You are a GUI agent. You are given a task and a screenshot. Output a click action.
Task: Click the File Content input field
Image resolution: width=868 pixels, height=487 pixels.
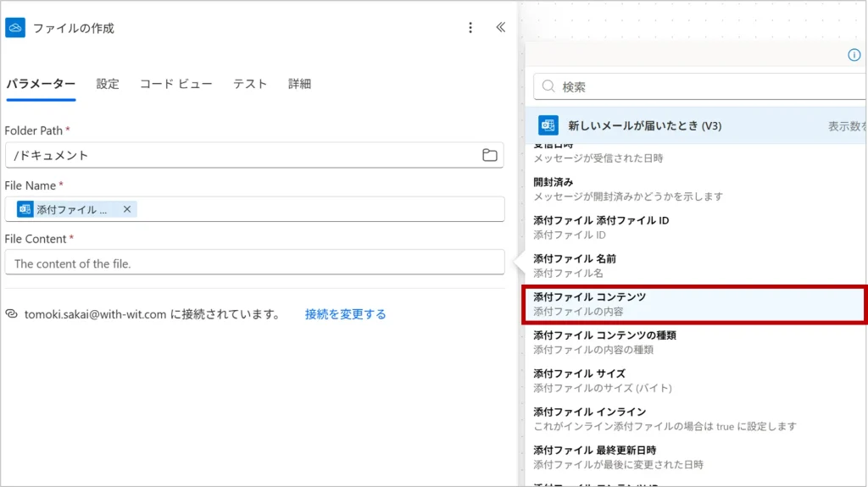pyautogui.click(x=254, y=263)
